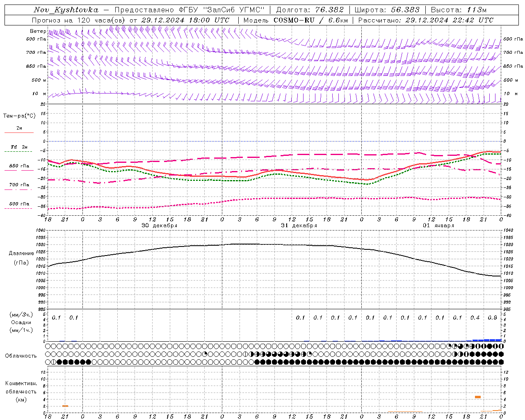Click the Nov_Kyshtovka station title
The width and height of the screenshot is (525, 420).
66,10
